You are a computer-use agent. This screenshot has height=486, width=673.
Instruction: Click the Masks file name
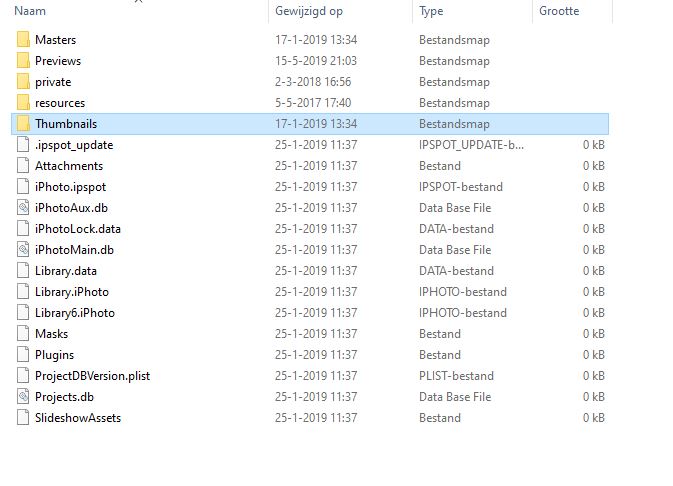point(52,334)
